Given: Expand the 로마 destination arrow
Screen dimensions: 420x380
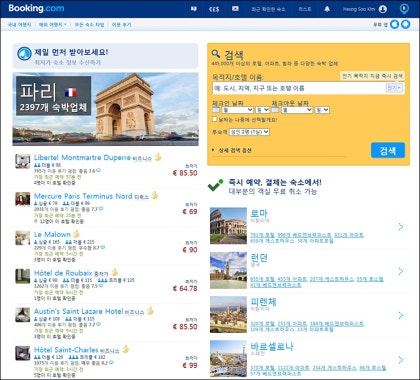Looking at the screenshot, I should [x=401, y=227].
